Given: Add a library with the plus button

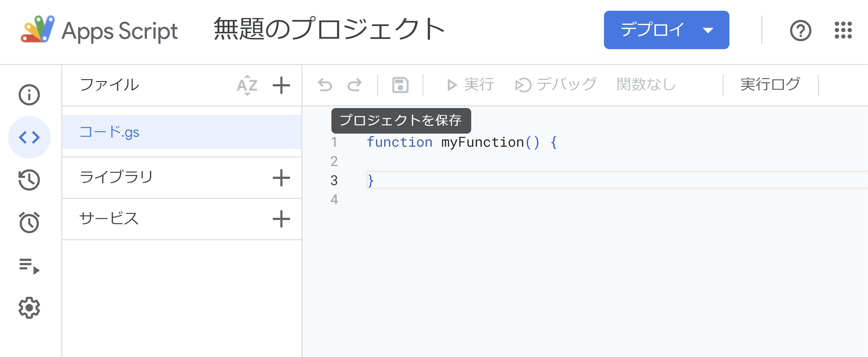Looking at the screenshot, I should pos(281,178).
